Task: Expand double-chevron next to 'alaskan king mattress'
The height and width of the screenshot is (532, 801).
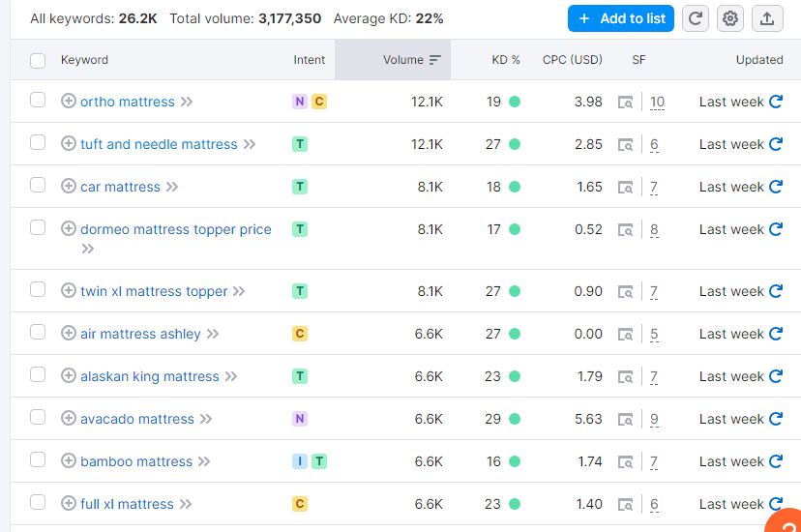Action: [x=231, y=376]
